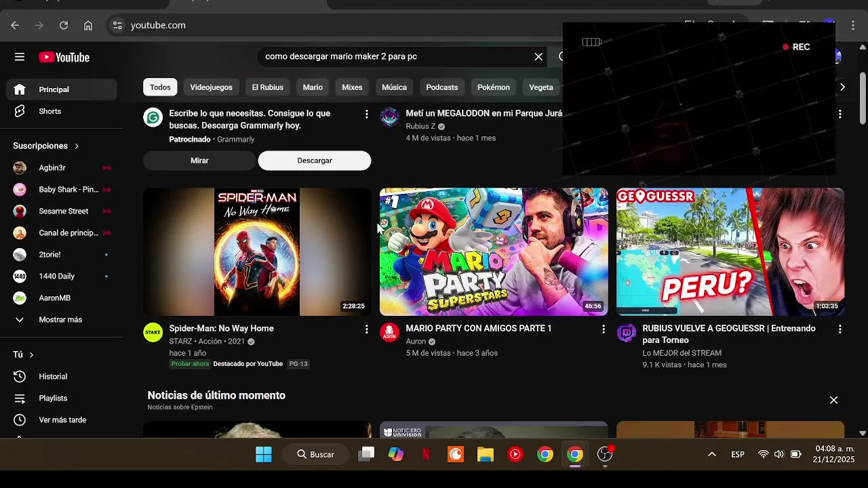Clear the search box with the X icon
This screenshot has width=868, height=488.
coord(538,57)
